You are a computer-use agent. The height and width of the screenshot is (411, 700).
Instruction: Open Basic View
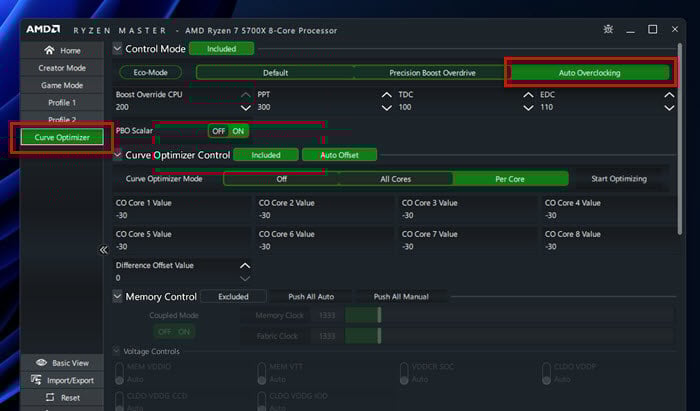pos(62,363)
